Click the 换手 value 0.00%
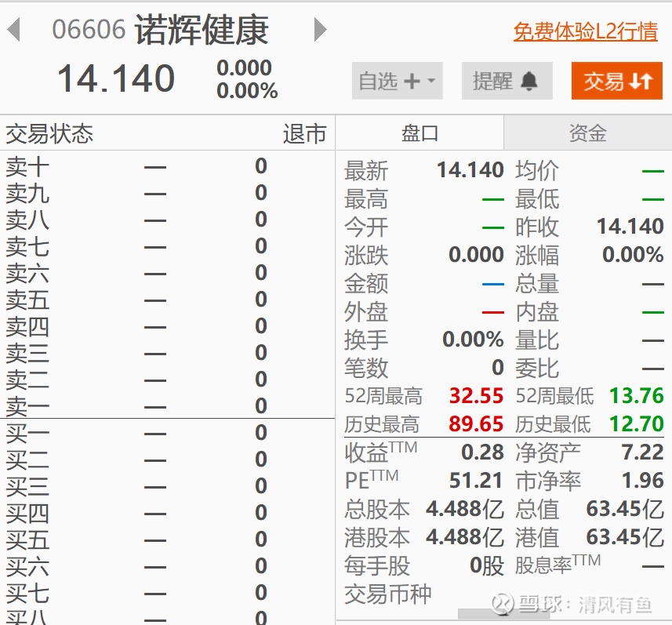Screen dimensions: 672x625 473,340
